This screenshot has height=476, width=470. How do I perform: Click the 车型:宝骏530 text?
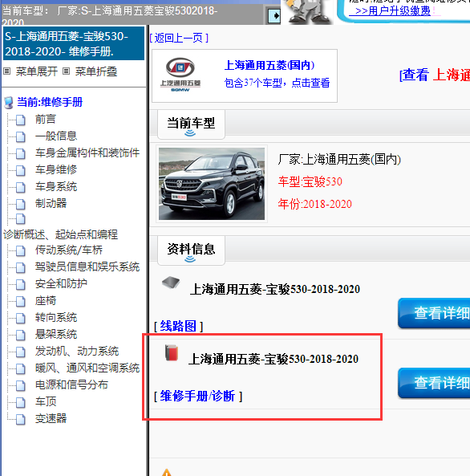[310, 181]
